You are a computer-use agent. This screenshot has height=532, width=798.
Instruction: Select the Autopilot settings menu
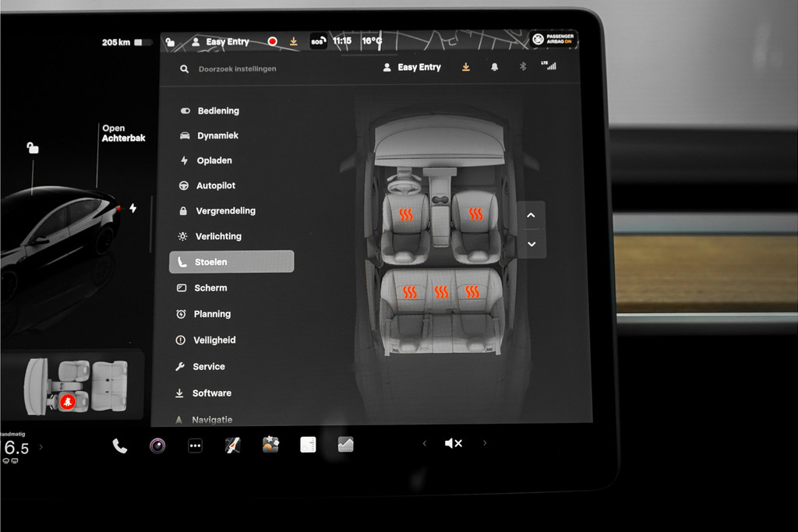tap(215, 186)
